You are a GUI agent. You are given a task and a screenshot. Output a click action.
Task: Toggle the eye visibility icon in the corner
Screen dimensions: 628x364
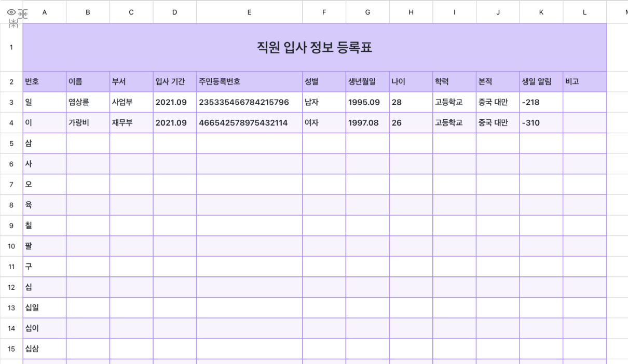pos(11,12)
